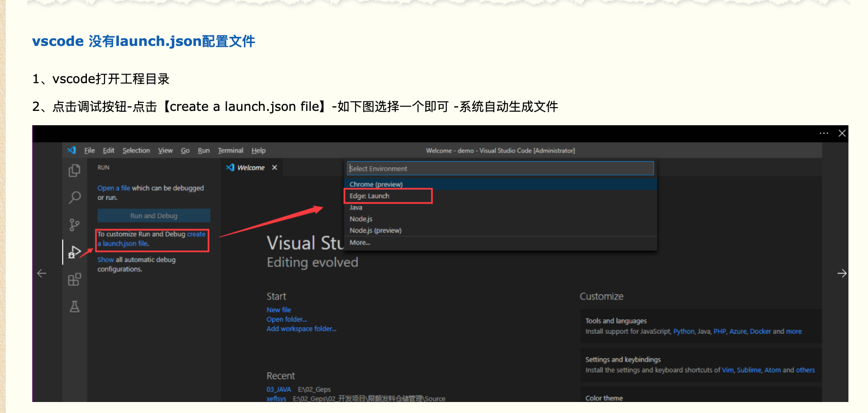The width and height of the screenshot is (868, 413).
Task: Open Source Control icon in activity bar
Action: click(x=74, y=225)
